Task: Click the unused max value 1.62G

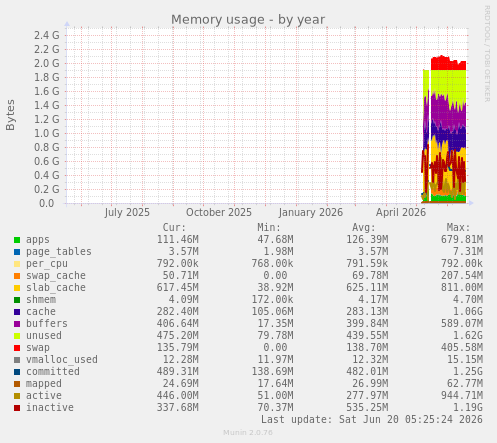Action: coord(468,336)
